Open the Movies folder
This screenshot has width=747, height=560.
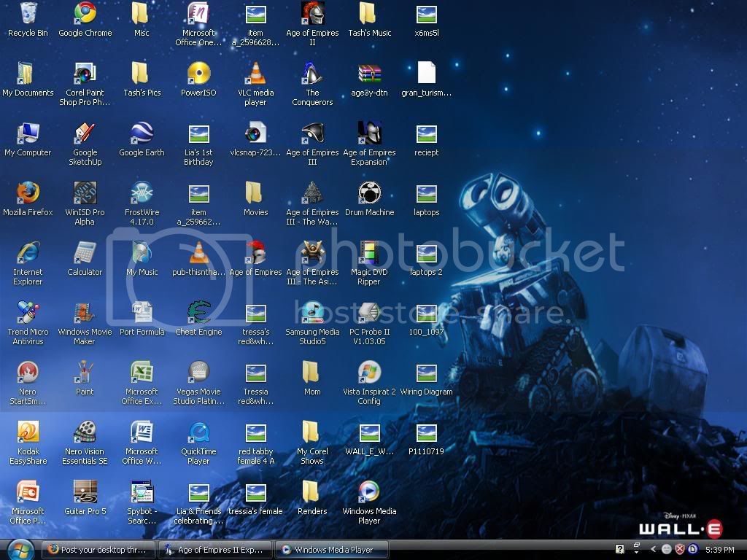pos(255,192)
